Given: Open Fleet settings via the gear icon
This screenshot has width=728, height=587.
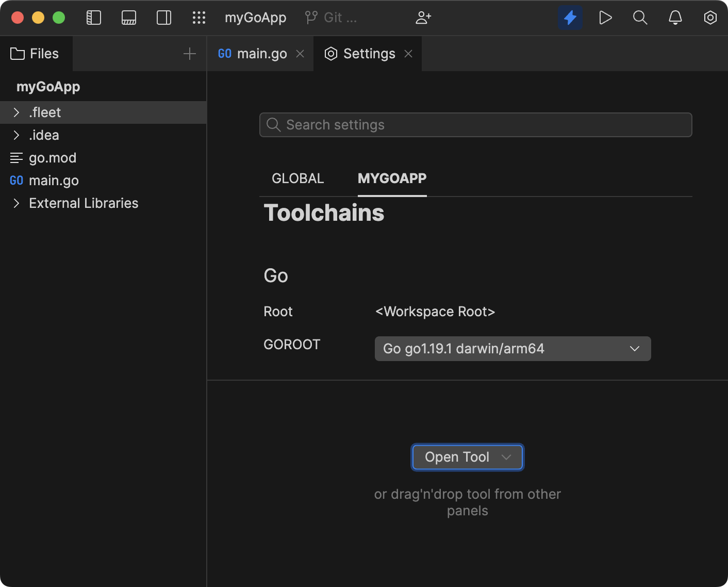Looking at the screenshot, I should [710, 17].
